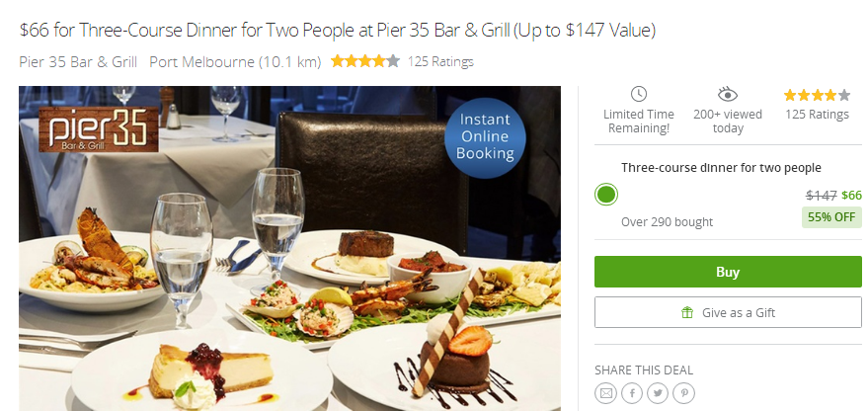The image size is (868, 411).
Task: Share this deal on Pinterest
Action: (x=684, y=393)
